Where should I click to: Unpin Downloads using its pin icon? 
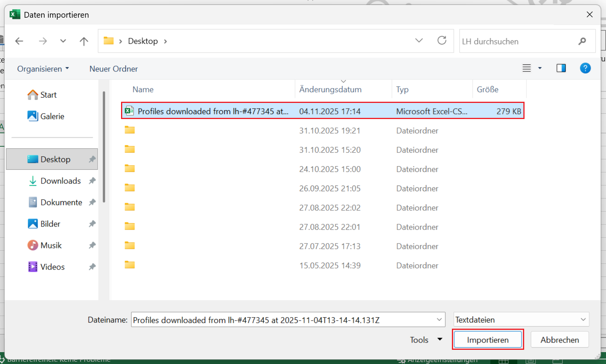[x=92, y=181]
